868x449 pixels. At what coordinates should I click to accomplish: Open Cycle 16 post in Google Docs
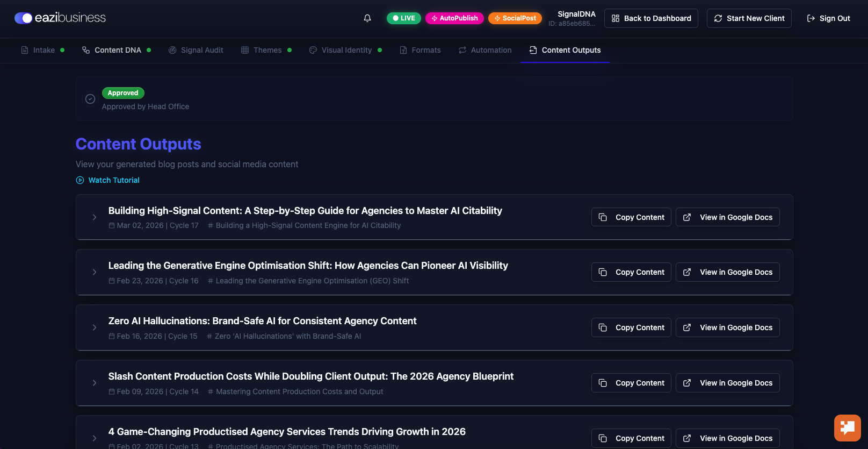click(x=728, y=272)
